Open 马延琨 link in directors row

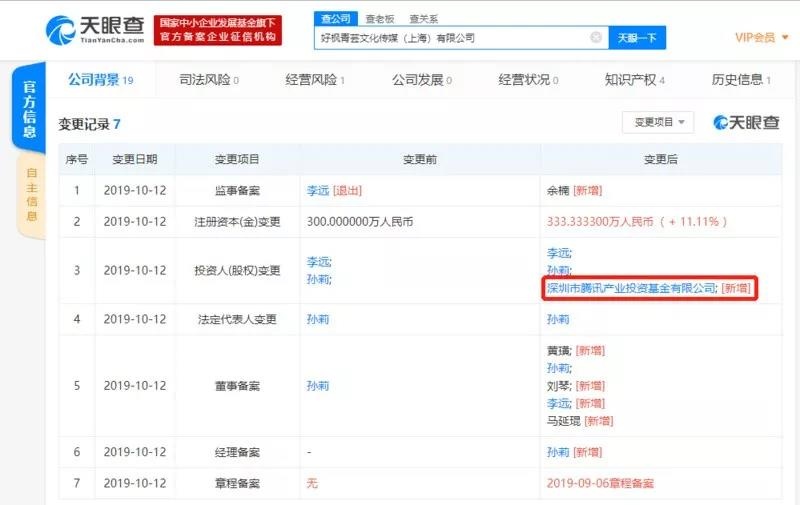click(564, 421)
